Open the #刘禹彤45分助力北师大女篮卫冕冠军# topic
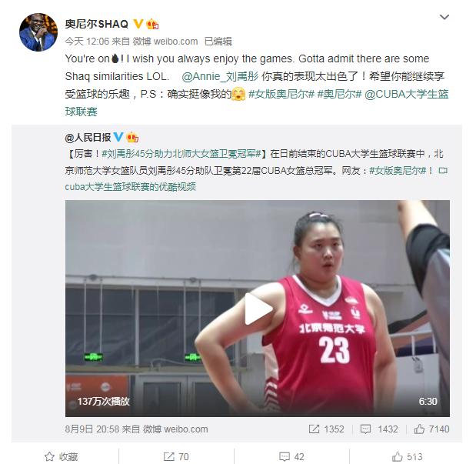Viewport: 476px width, 464px height. 181,154
